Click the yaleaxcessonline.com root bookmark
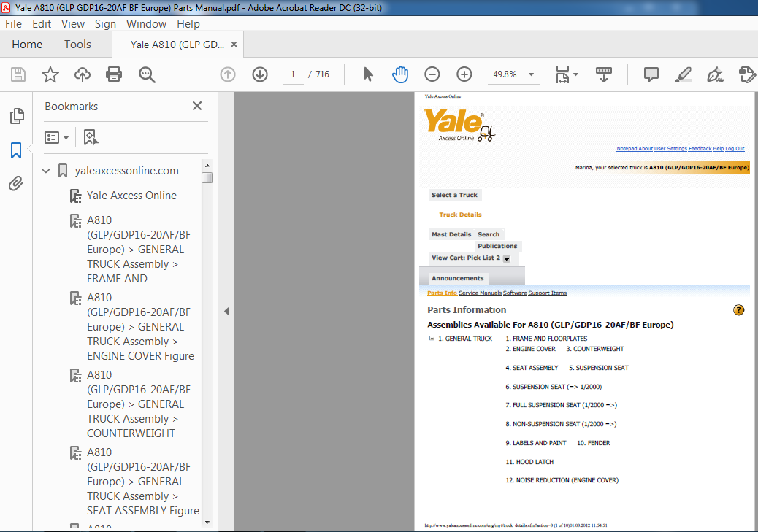Image resolution: width=758 pixels, height=532 pixels. 126,171
